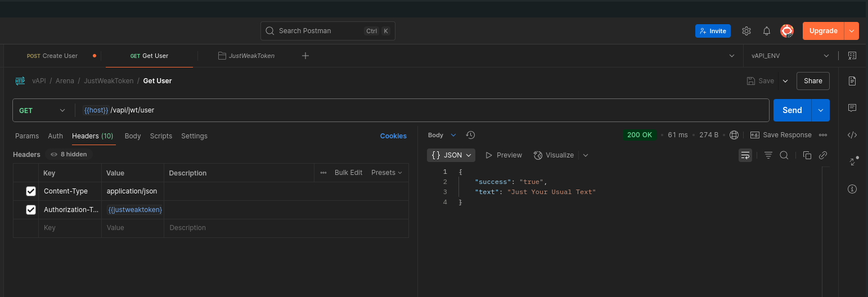
Task: Open the GET method dropdown
Action: [42, 110]
